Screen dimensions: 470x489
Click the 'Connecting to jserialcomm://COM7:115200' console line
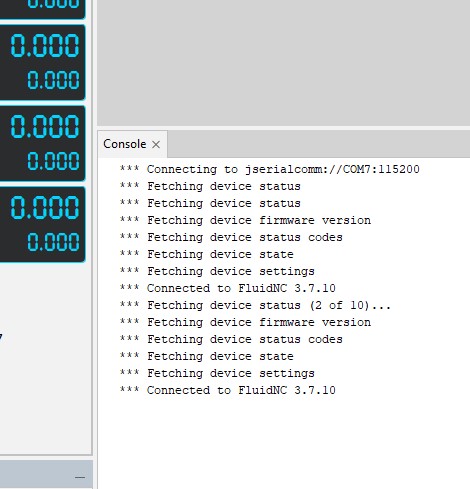pos(269,169)
